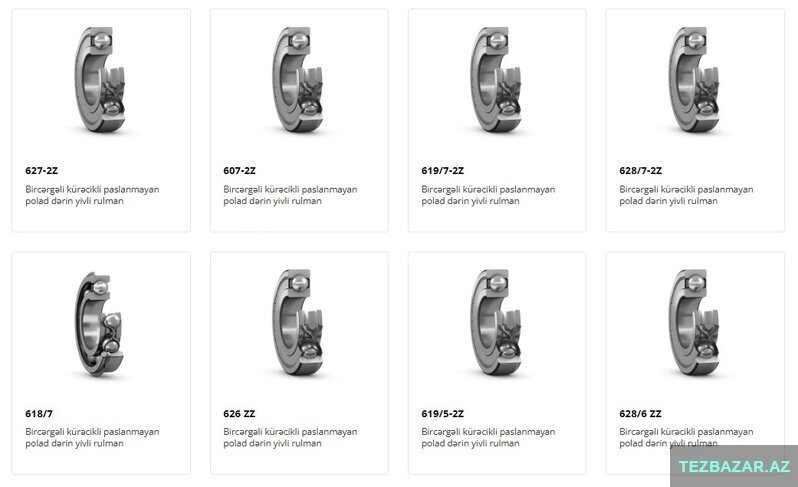The width and height of the screenshot is (798, 487).
Task: Open the 607-2Z product title link
Action: coord(240,170)
